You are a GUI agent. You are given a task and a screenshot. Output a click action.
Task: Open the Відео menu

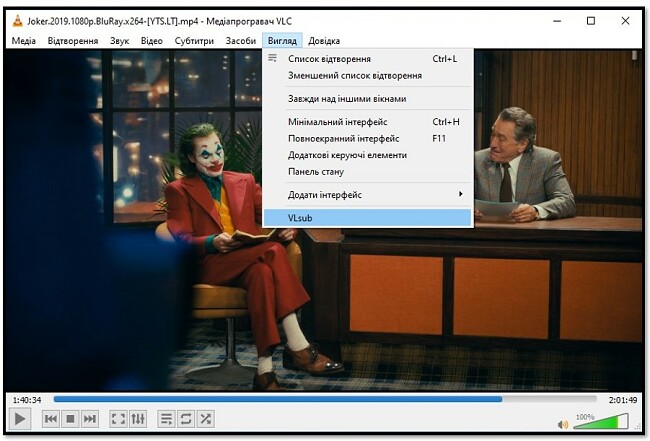151,41
